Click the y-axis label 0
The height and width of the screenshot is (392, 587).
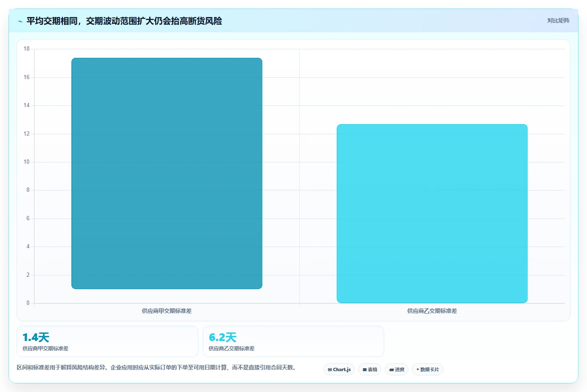tap(28, 303)
